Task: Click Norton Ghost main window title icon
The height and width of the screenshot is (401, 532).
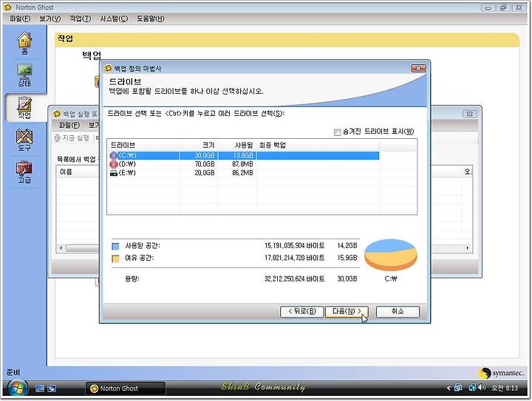Action: point(8,7)
